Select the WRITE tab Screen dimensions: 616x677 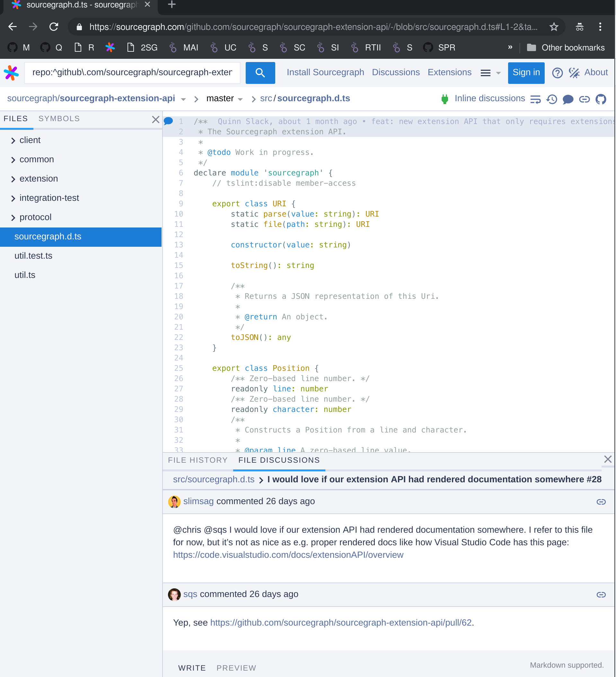(x=192, y=668)
